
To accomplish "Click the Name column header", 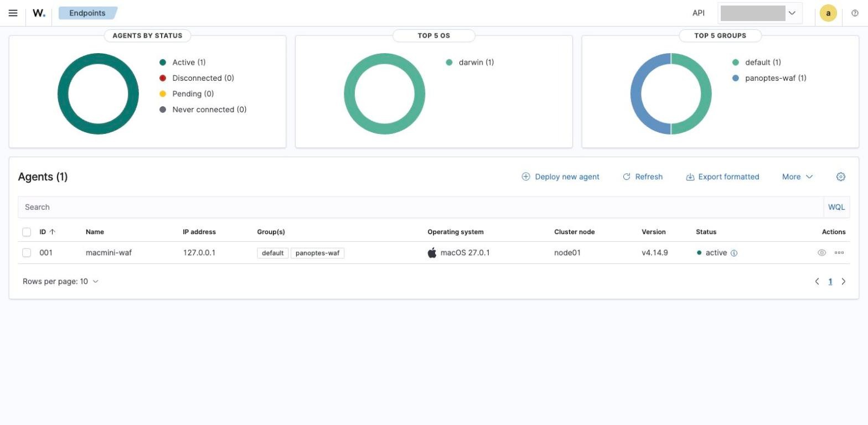I will [x=95, y=232].
